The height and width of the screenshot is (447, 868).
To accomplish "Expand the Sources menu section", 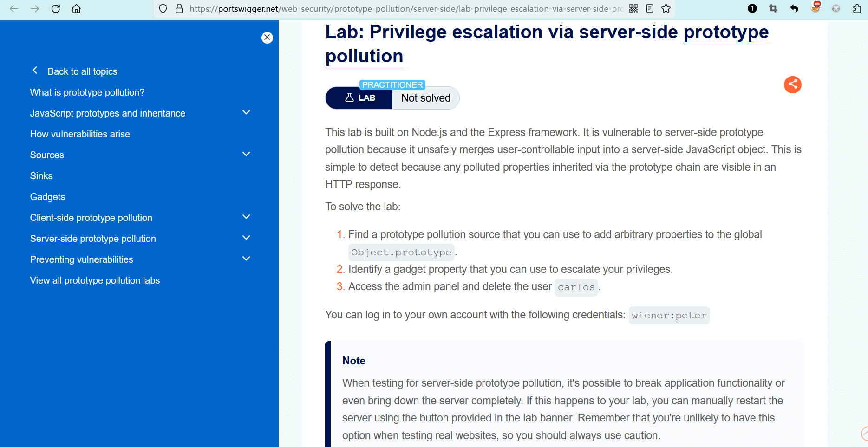I will coord(246,155).
